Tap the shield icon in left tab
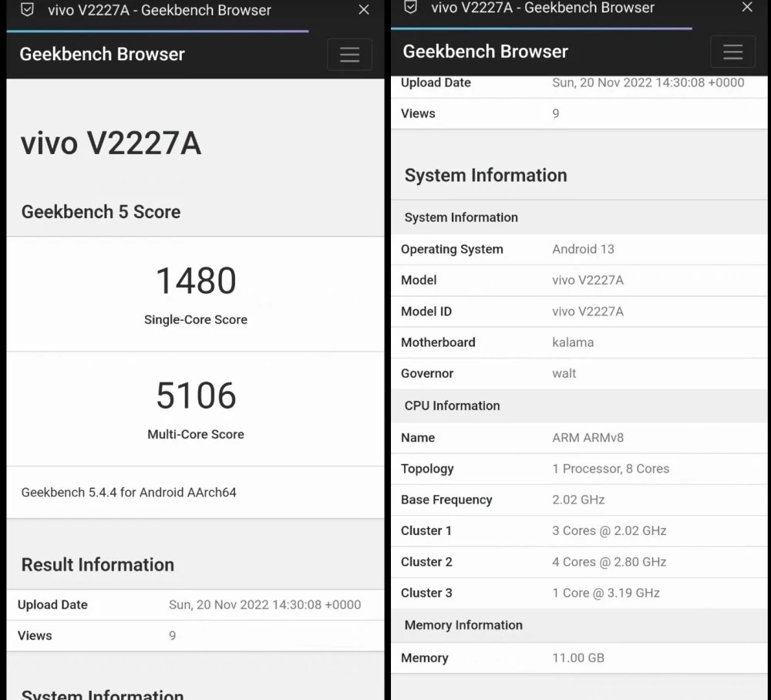 pyautogui.click(x=28, y=10)
